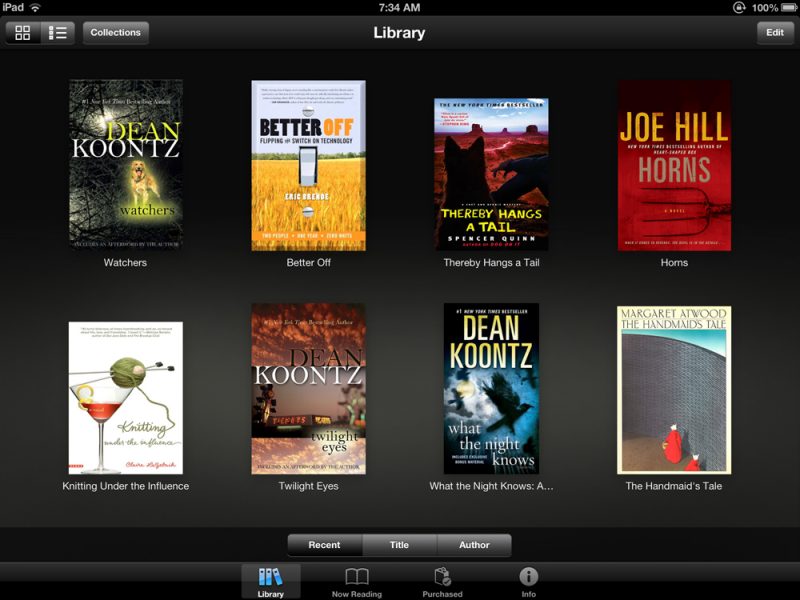Sort books by Title
800x600 pixels.
(400, 545)
